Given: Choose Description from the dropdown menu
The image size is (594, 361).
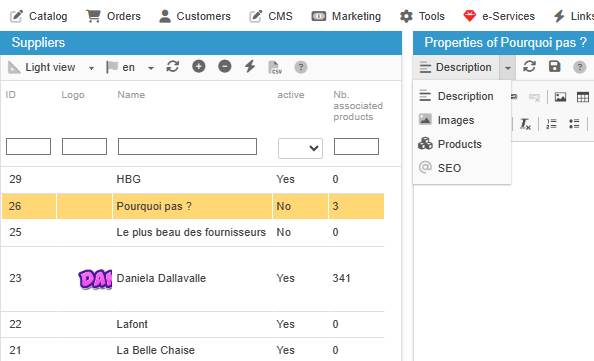Looking at the screenshot, I should 462,96.
